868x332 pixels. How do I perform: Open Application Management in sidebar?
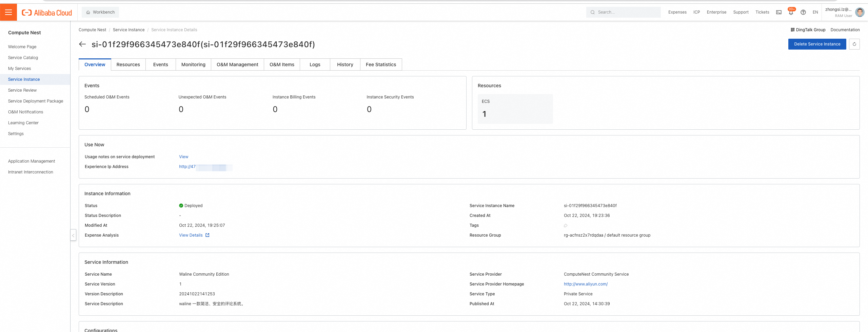pyautogui.click(x=32, y=161)
